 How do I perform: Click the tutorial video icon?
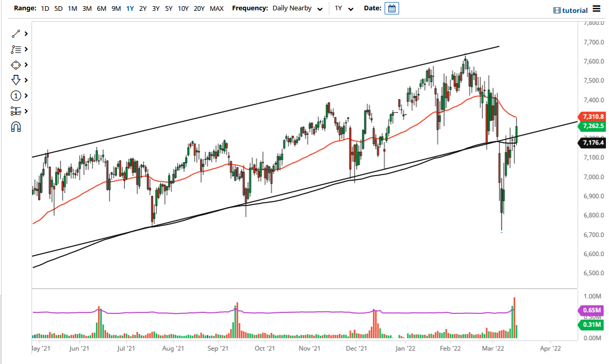[x=557, y=10]
